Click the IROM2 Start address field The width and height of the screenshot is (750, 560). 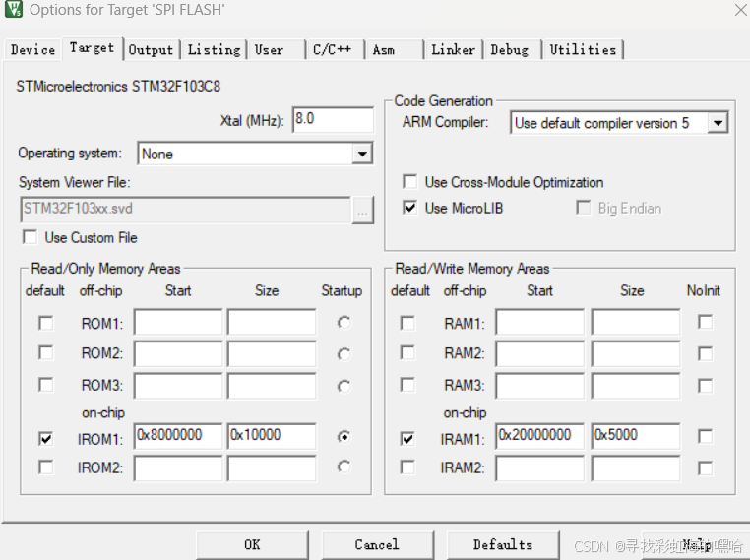(178, 468)
